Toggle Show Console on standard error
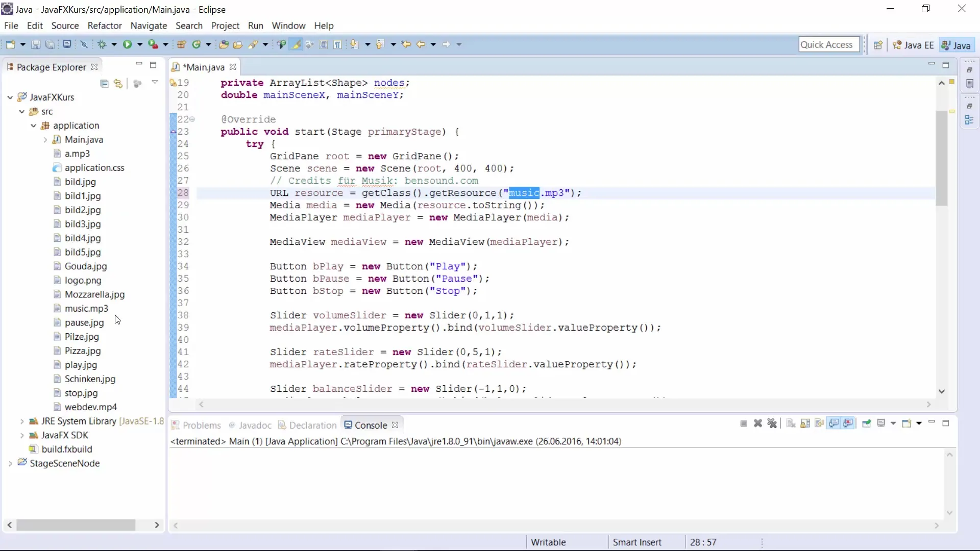The height and width of the screenshot is (551, 980). 848,423
